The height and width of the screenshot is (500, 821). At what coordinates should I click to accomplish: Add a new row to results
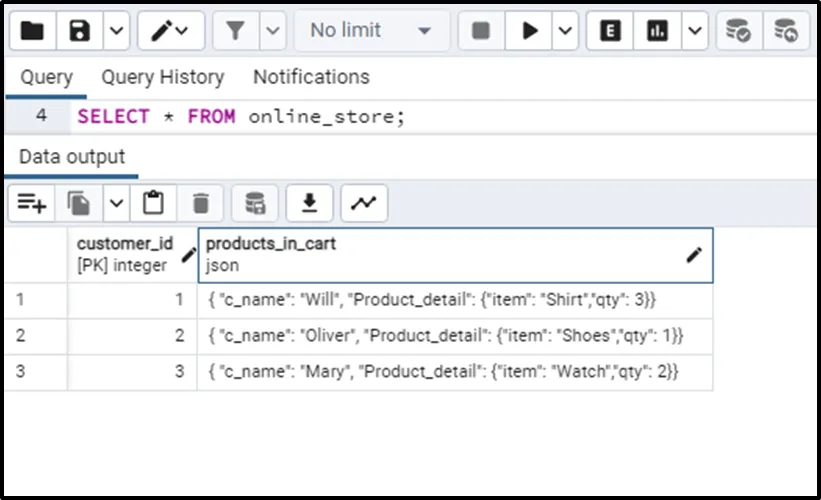click(x=32, y=203)
